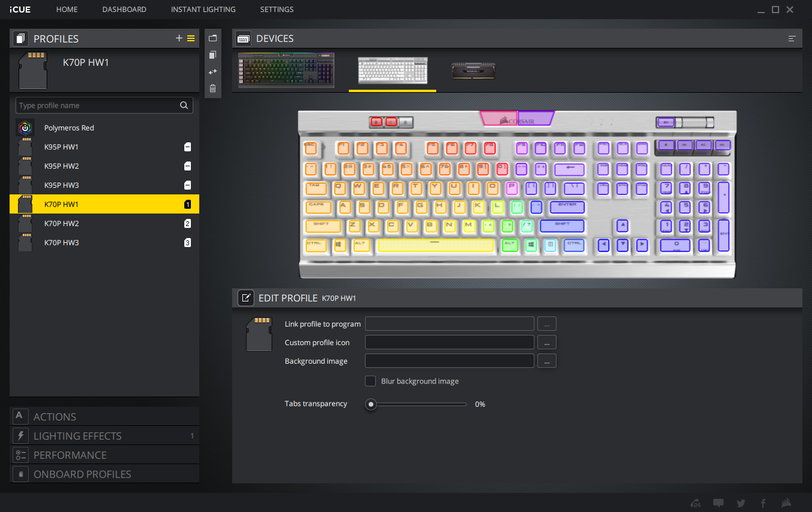
Task: Select the K95P HW2 profile
Action: 104,166
